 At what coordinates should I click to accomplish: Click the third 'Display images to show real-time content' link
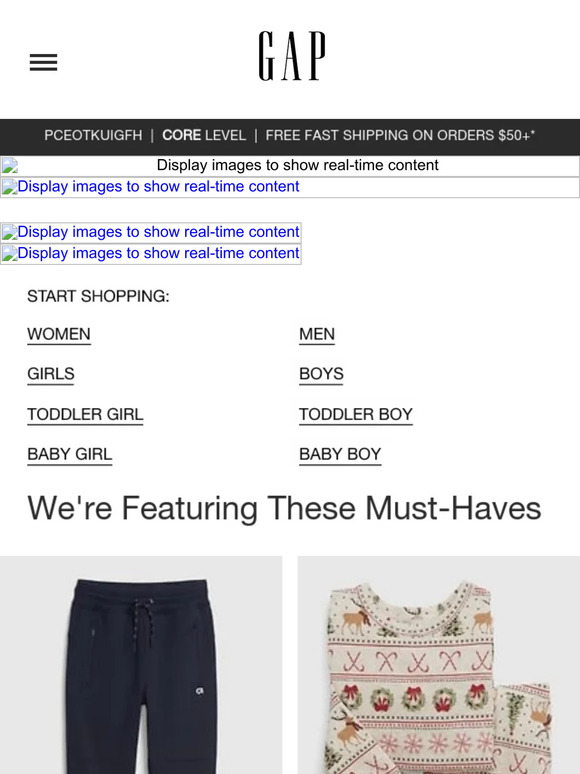(151, 232)
